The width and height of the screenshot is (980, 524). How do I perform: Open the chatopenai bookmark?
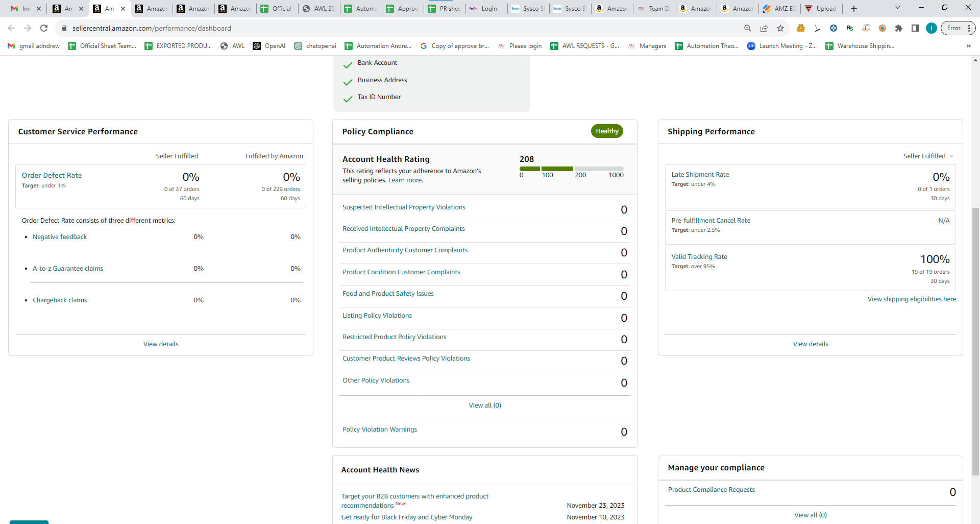(315, 46)
